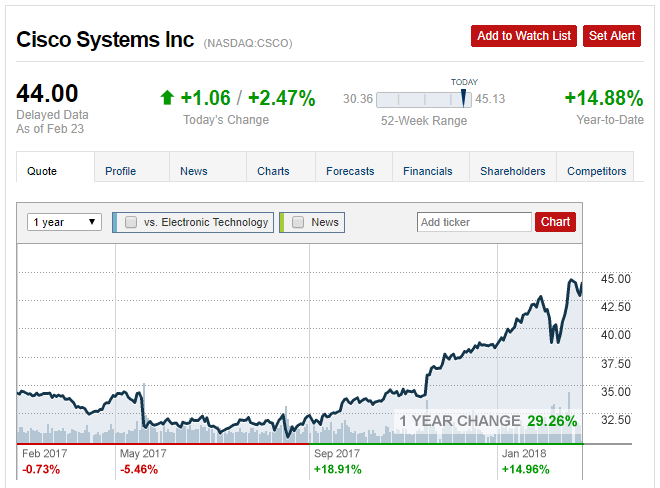
Task: Click the -5.46% May 2017 change
Action: (139, 469)
